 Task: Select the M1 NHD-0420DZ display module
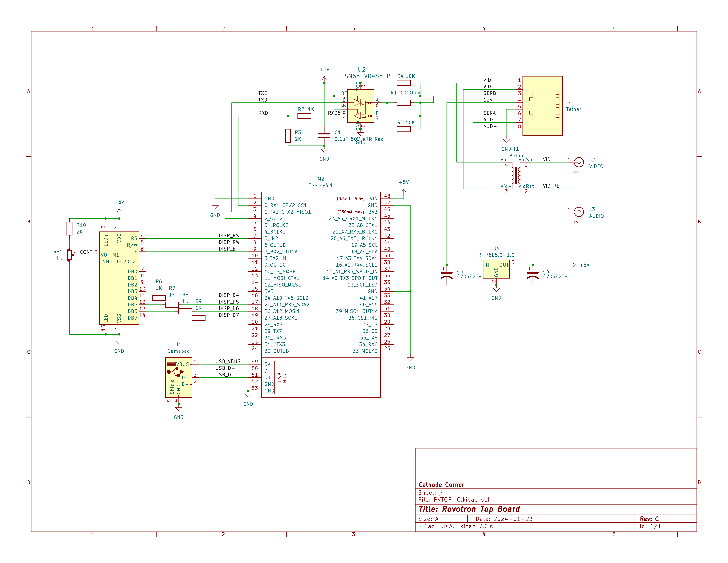(x=119, y=278)
